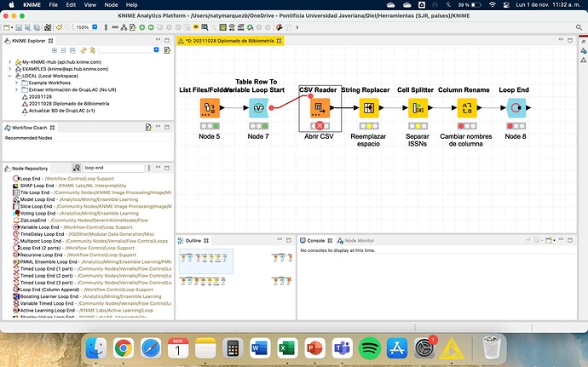Click the red status light under Node 8
Viewport: 588px width, 367px height.
click(x=516, y=126)
